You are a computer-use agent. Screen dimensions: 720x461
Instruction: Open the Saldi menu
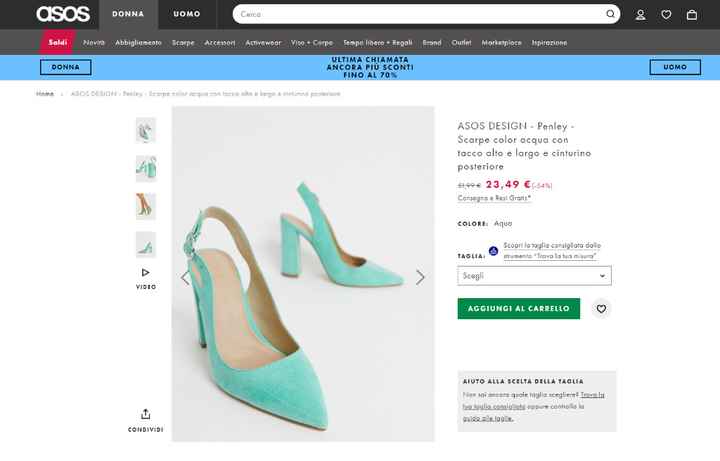click(x=58, y=42)
